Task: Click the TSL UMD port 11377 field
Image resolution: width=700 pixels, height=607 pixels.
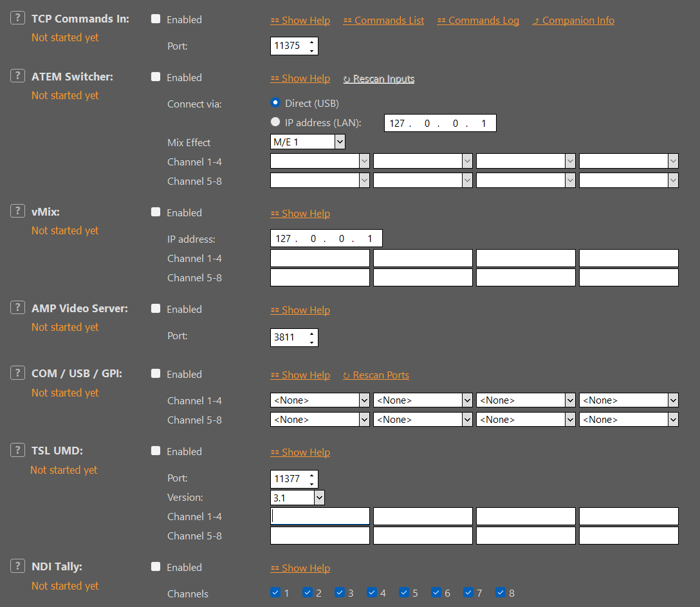Action: click(294, 479)
